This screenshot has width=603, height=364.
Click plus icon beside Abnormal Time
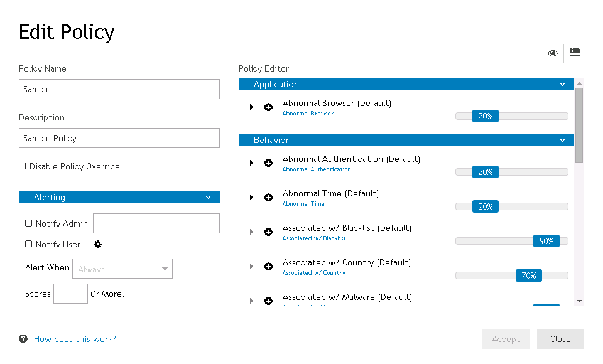tap(269, 198)
